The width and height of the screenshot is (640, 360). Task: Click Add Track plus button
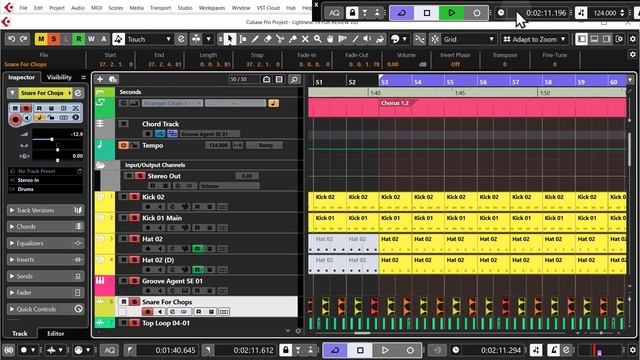point(100,79)
